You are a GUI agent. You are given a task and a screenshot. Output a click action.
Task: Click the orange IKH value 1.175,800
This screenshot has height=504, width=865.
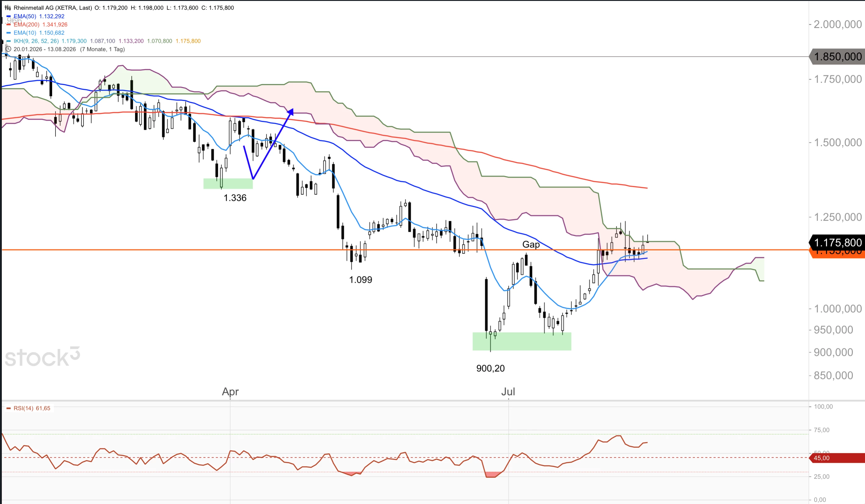[x=188, y=41]
